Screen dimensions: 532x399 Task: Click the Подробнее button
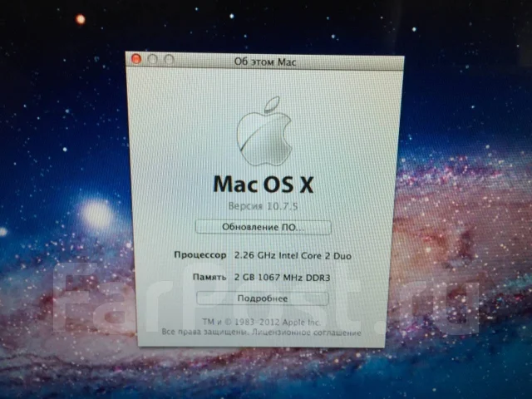[263, 298]
